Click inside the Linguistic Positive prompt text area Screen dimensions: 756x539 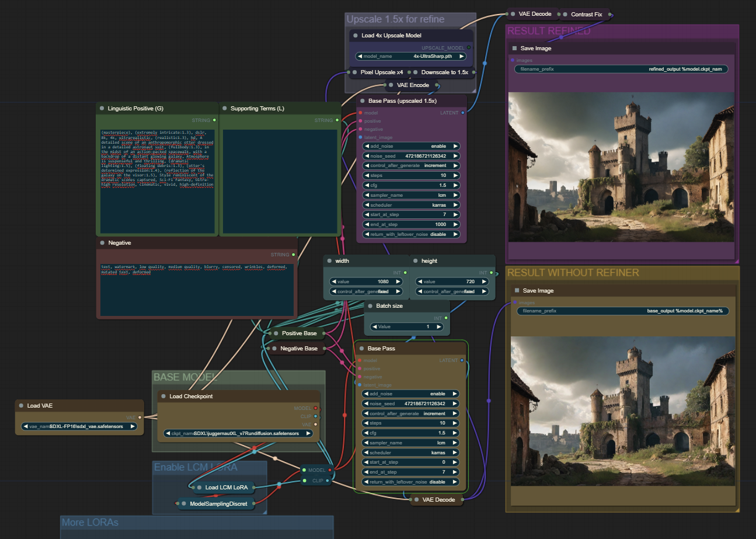pos(158,181)
